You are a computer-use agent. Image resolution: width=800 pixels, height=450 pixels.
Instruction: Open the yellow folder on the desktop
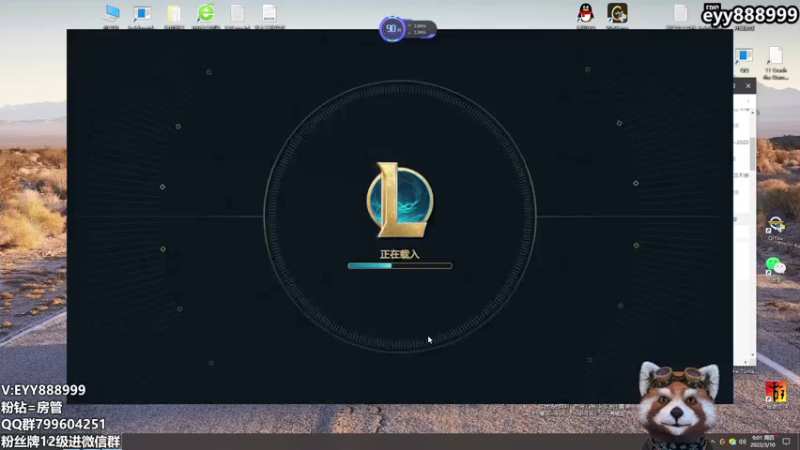[x=173, y=15]
